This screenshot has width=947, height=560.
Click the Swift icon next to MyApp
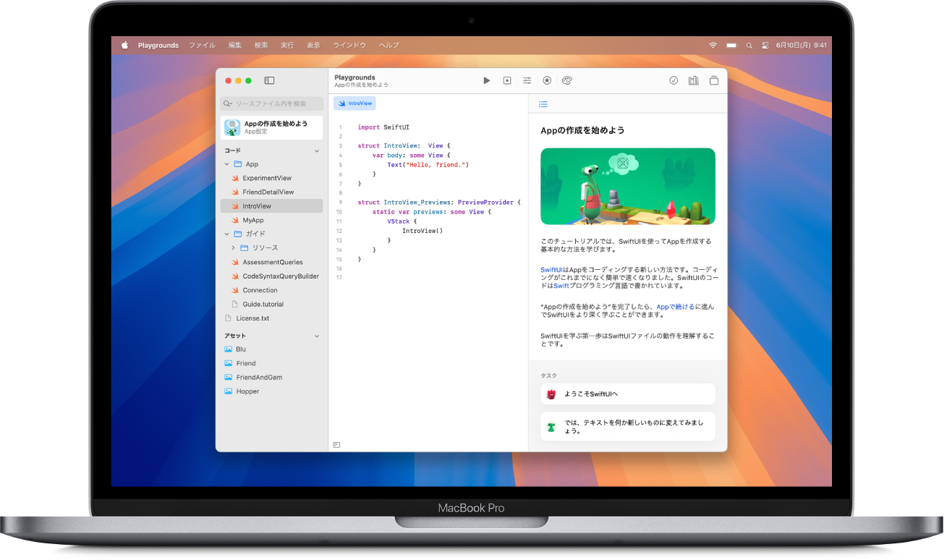coord(235,220)
